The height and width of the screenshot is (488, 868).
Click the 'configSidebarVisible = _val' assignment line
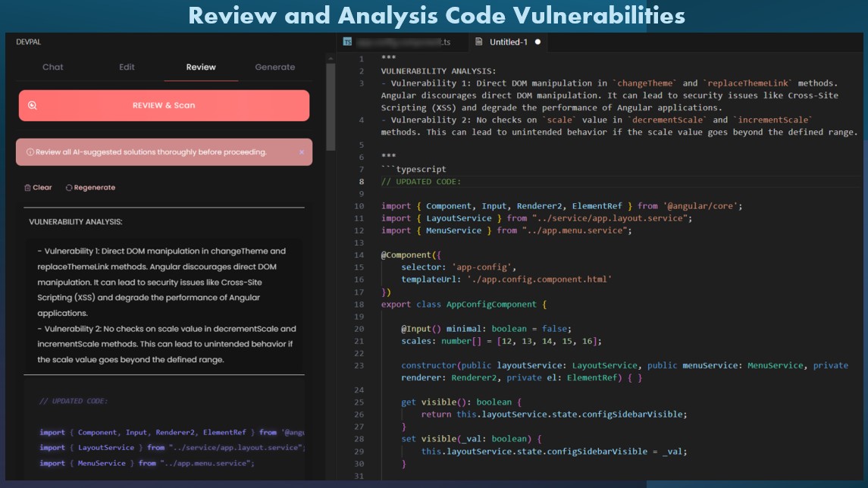click(x=553, y=452)
